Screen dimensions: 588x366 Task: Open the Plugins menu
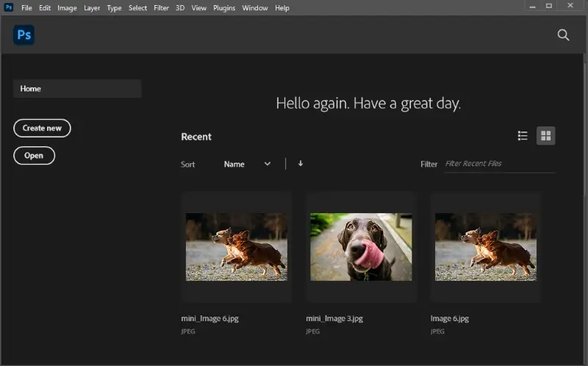[224, 8]
